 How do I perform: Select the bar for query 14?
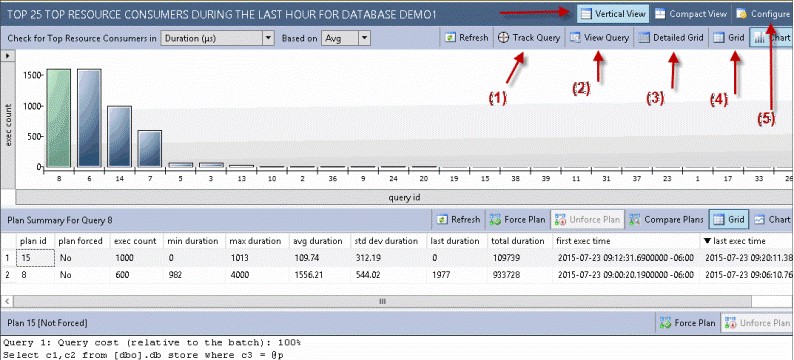click(120, 136)
